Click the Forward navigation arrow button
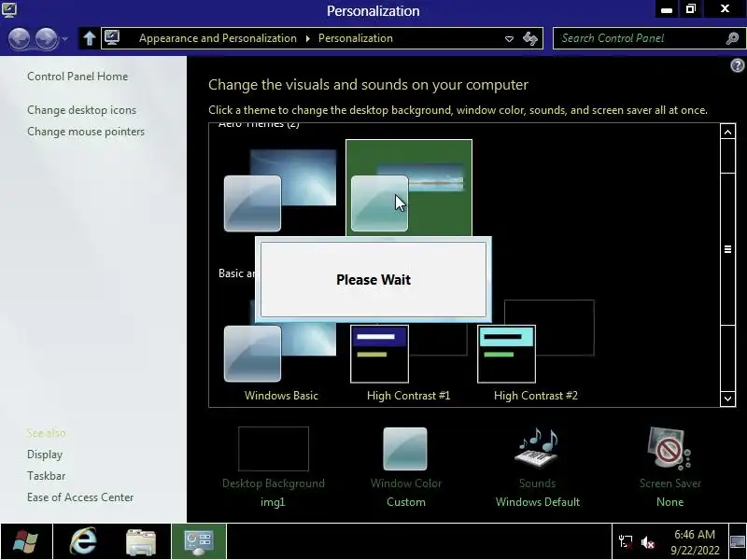 pos(47,38)
